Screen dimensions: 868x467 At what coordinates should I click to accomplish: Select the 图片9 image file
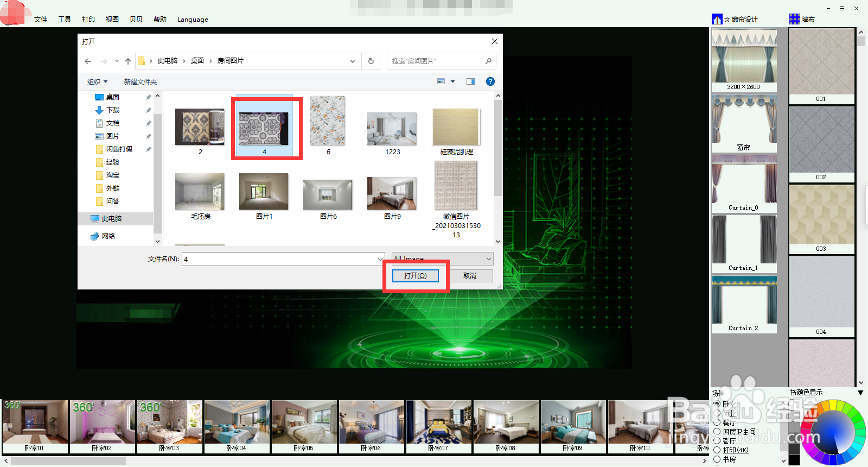pos(392,198)
